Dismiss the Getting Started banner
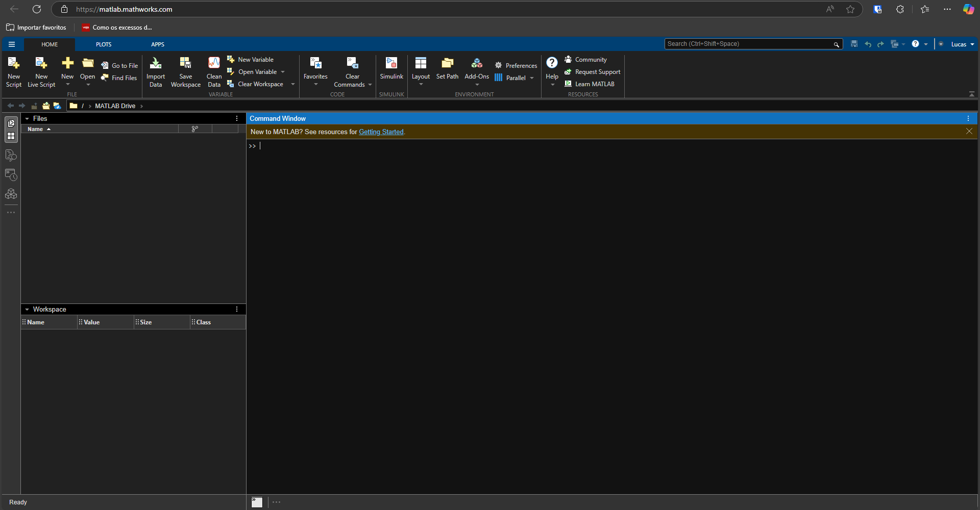Viewport: 980px width, 510px height. (x=969, y=131)
